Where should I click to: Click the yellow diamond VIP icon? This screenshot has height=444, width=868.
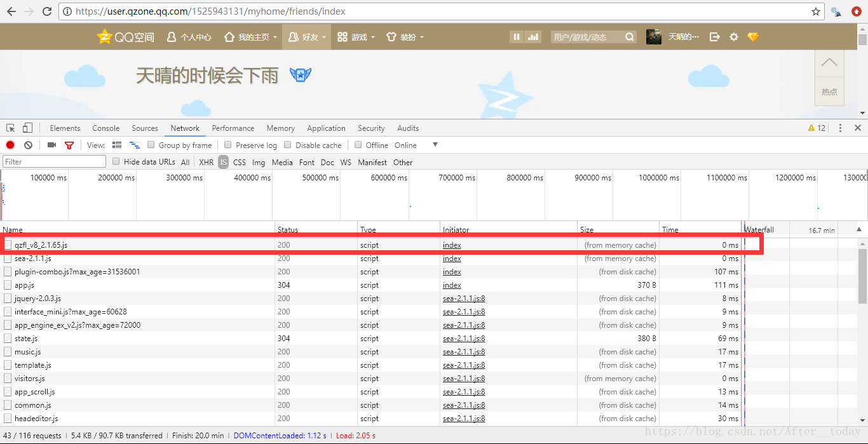tap(753, 37)
